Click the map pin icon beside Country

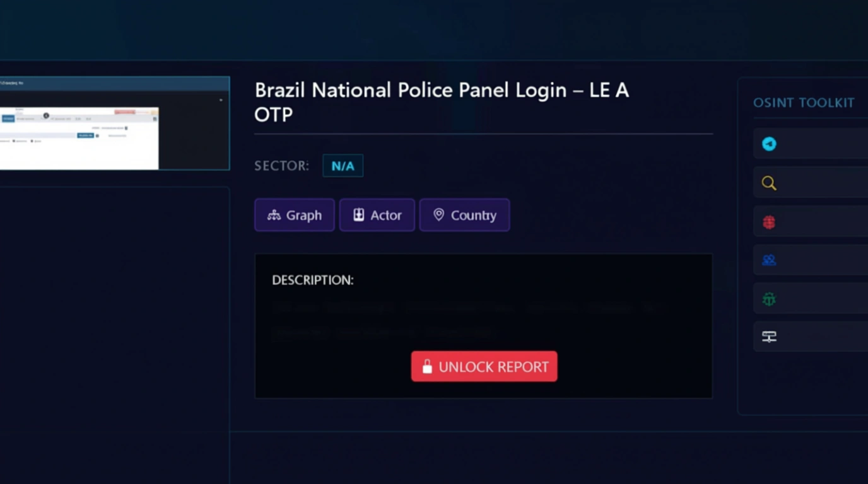(438, 215)
